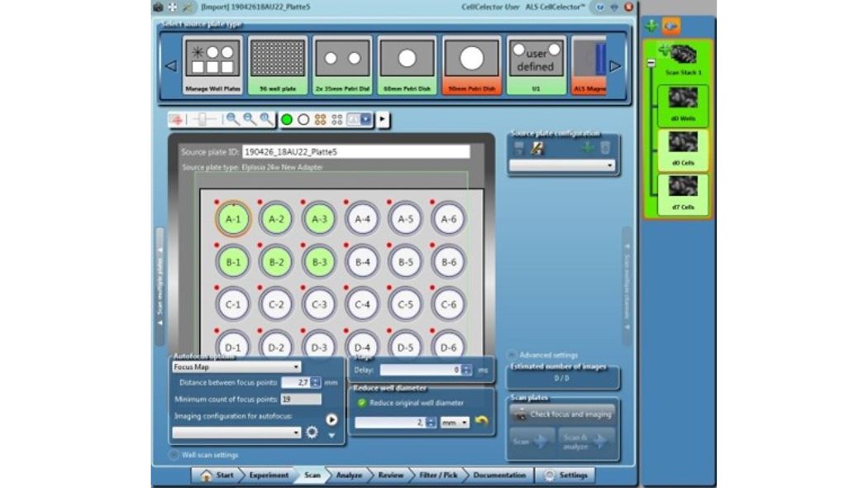
Task: Go to the Analyze workflow step
Action: [x=348, y=476]
